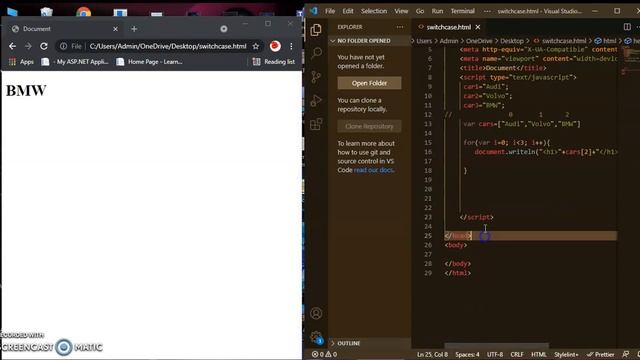Image resolution: width=640 pixels, height=360 pixels.
Task: Click the VS Code logo icon
Action: (x=313, y=11)
